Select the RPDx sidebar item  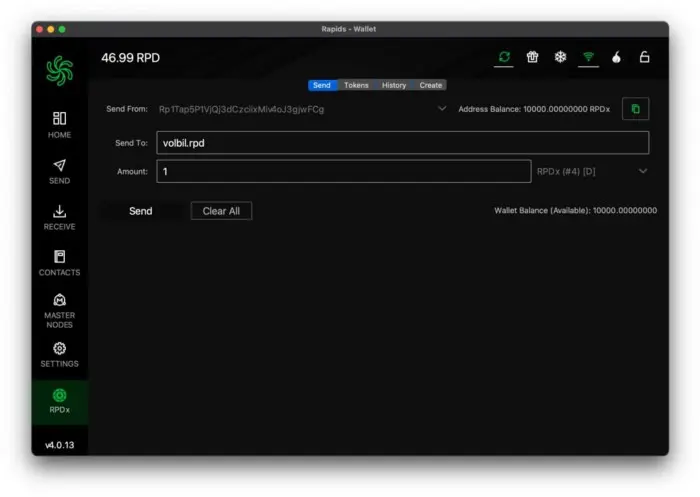point(59,401)
